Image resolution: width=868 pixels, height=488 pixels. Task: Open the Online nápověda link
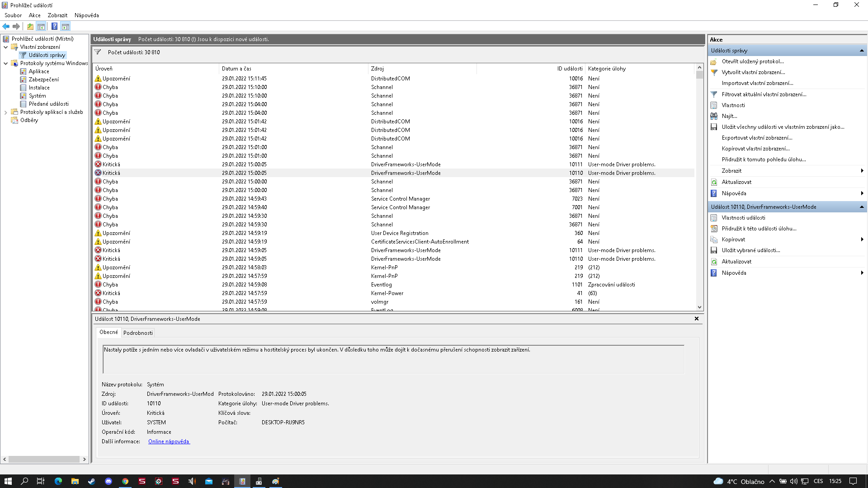coord(169,441)
